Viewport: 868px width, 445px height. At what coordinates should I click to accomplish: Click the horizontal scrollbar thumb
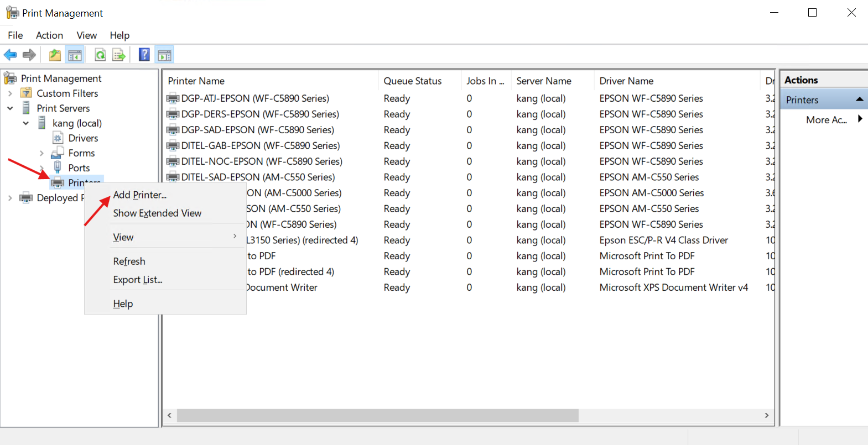point(377,415)
